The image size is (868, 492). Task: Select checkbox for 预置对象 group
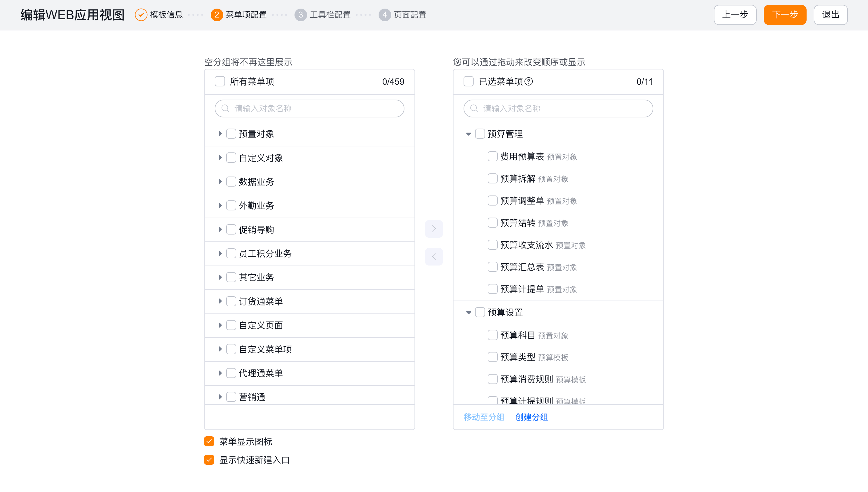coord(231,134)
